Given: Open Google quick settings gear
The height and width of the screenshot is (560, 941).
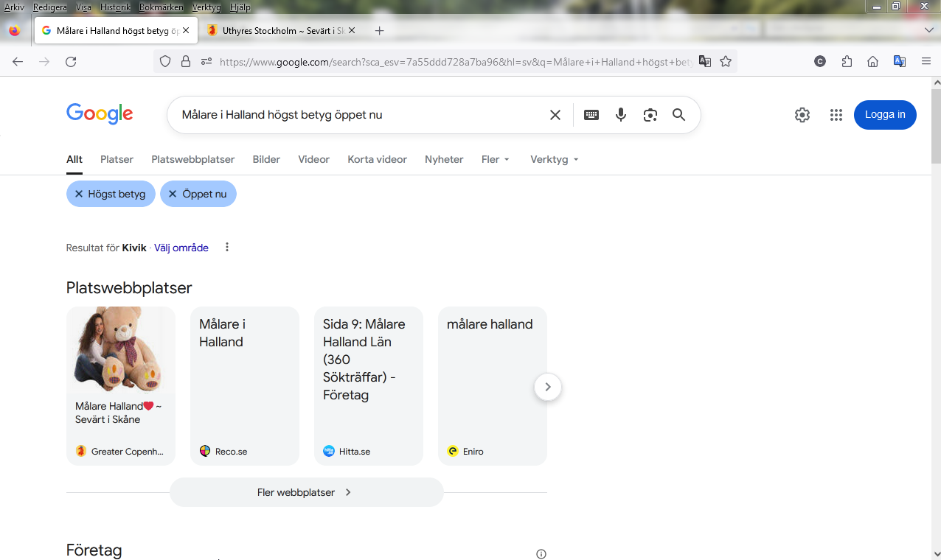Looking at the screenshot, I should (x=802, y=115).
